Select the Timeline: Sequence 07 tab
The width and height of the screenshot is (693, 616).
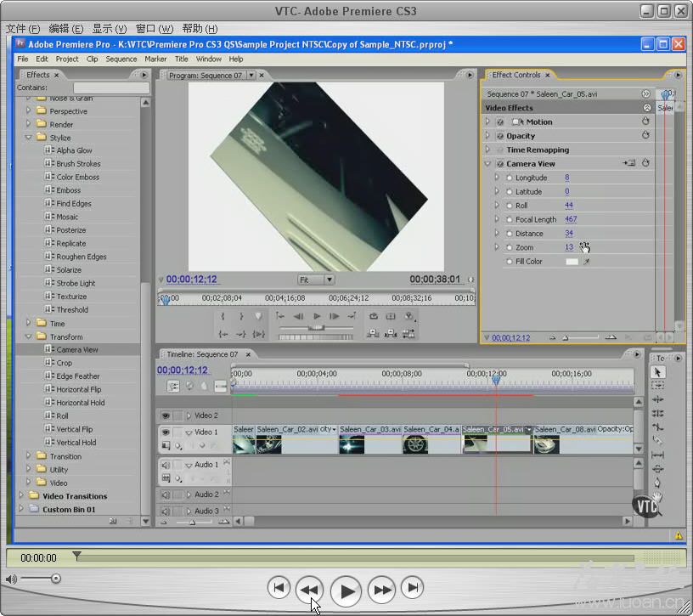point(202,354)
